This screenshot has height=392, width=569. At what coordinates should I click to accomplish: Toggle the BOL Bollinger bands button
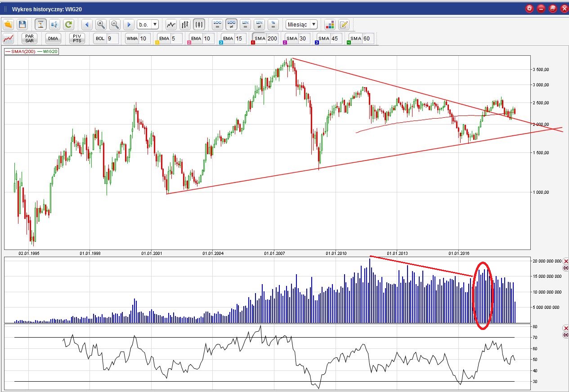(100, 39)
